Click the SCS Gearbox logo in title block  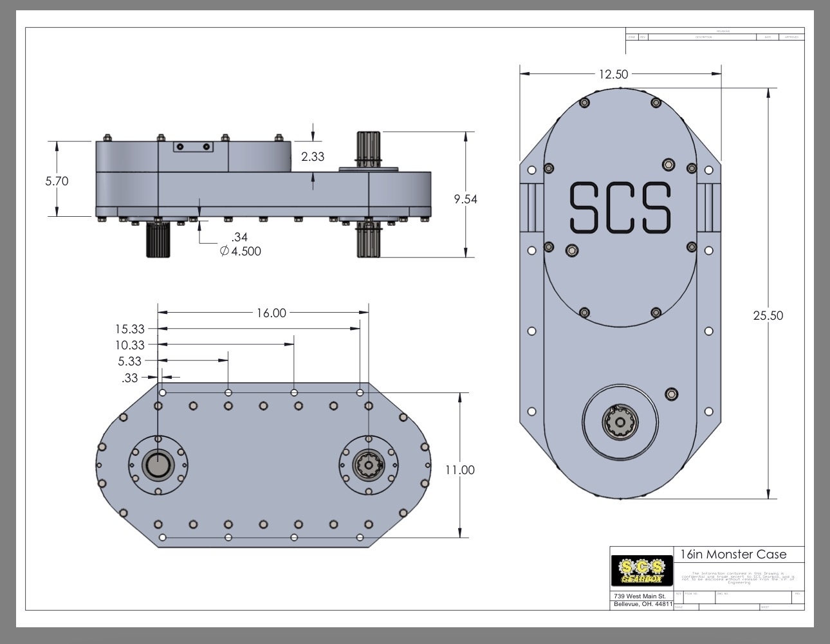tap(641, 569)
